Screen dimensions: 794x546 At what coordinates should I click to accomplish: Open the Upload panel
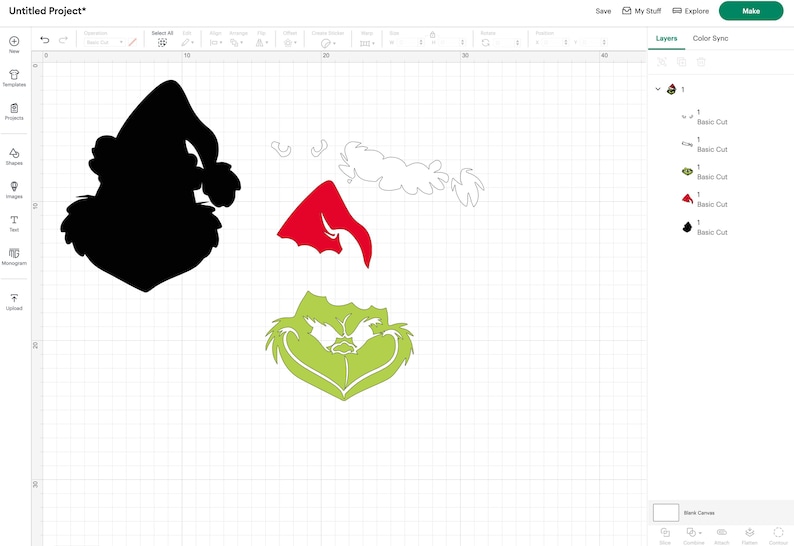[14, 302]
